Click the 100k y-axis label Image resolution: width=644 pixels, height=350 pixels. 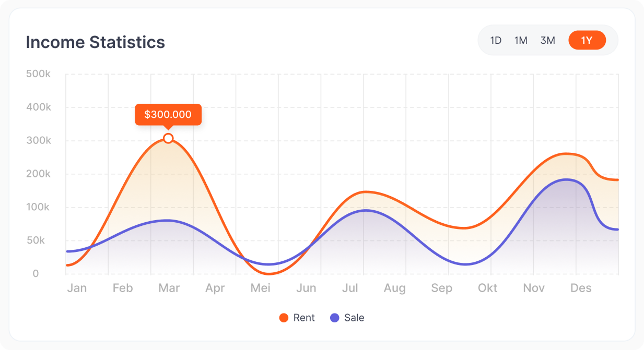coord(38,207)
